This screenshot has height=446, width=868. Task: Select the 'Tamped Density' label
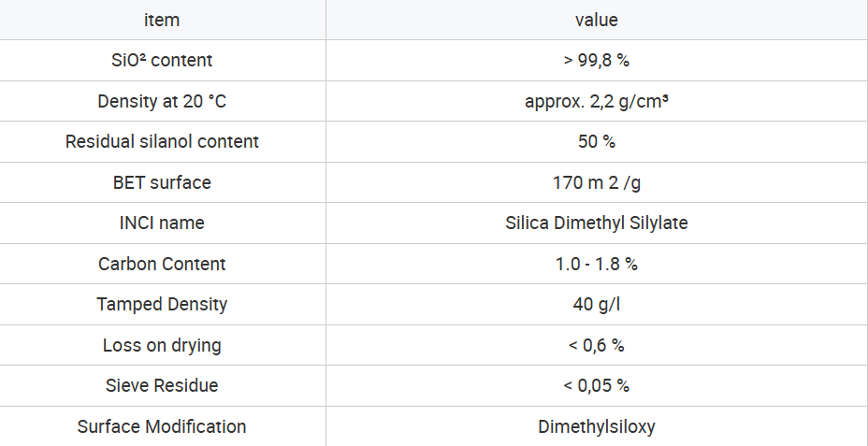[162, 304]
